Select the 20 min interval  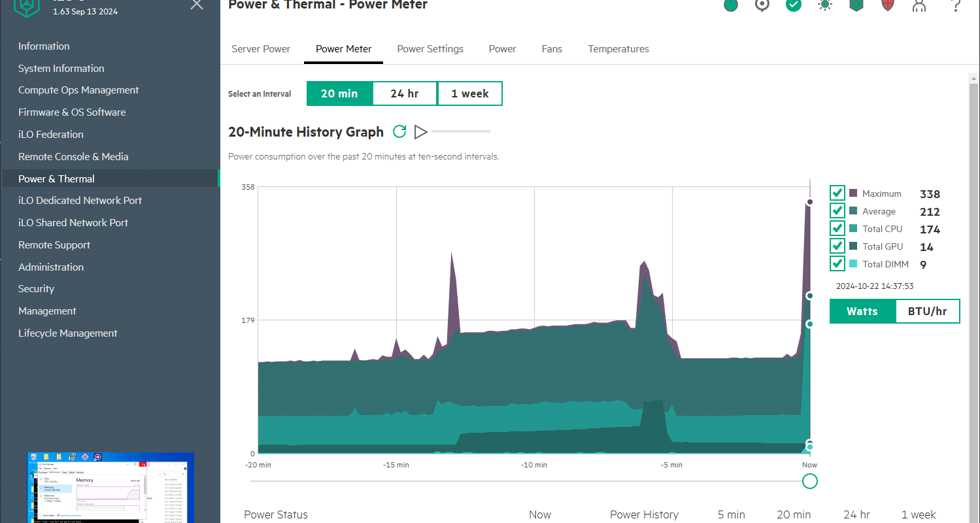pos(339,93)
